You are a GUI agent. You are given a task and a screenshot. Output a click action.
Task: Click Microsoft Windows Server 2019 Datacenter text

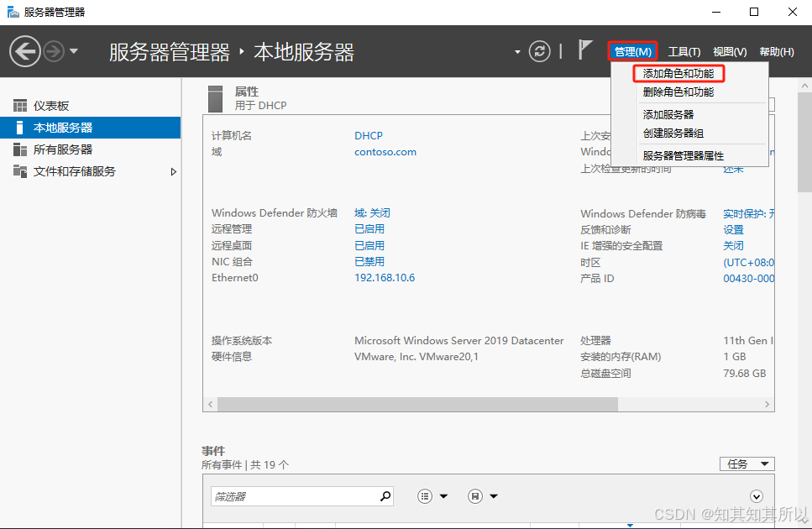pos(458,341)
